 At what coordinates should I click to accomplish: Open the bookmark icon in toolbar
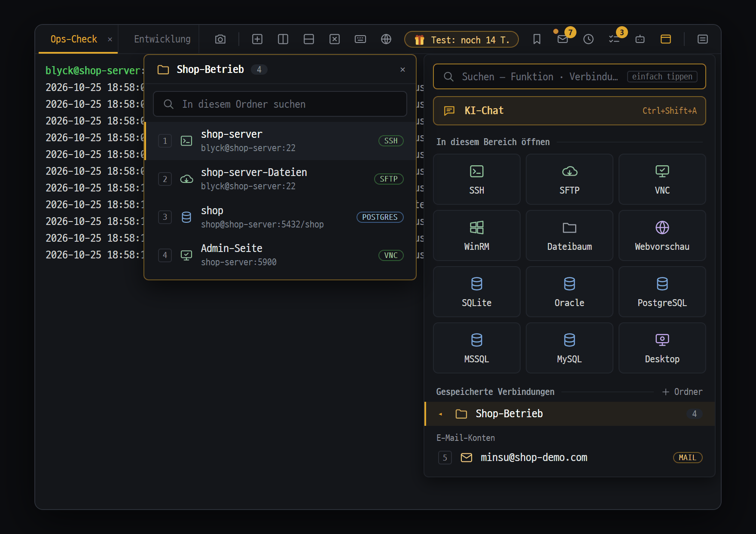click(x=537, y=39)
